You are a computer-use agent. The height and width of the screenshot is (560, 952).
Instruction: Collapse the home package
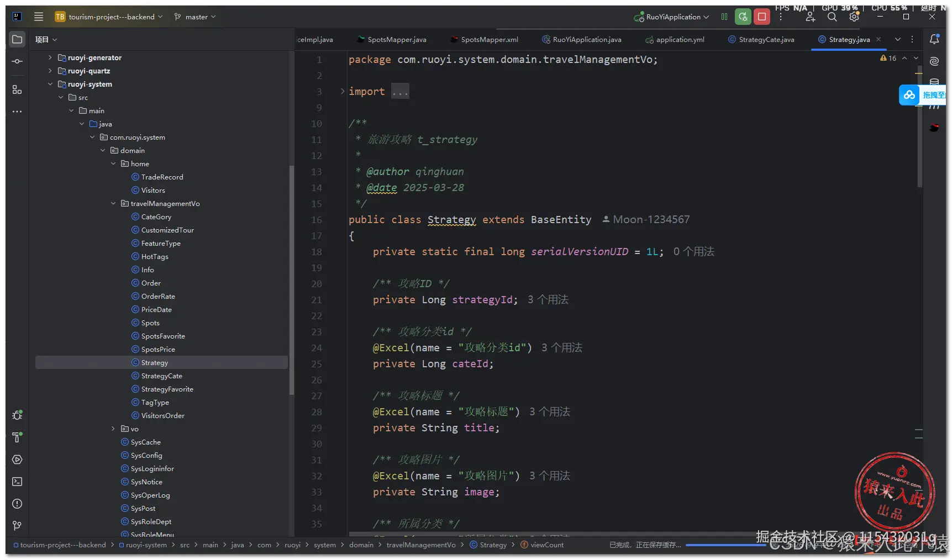coord(113,163)
